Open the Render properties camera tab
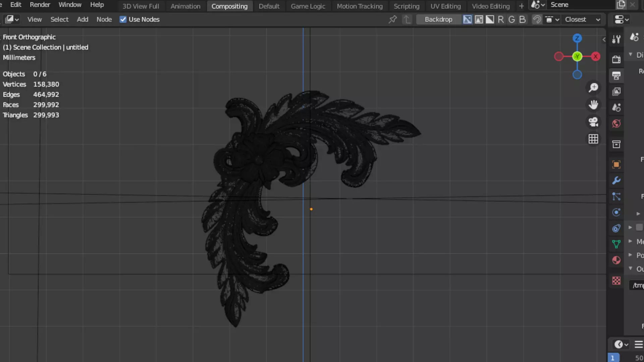Screen dimensions: 644x362 coord(616,59)
